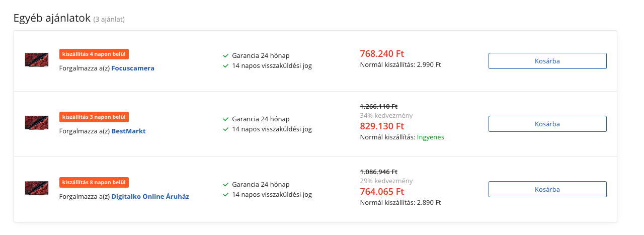The width and height of the screenshot is (644, 235).
Task: Open the Digitalko Online Áruház seller link
Action: (x=150, y=197)
